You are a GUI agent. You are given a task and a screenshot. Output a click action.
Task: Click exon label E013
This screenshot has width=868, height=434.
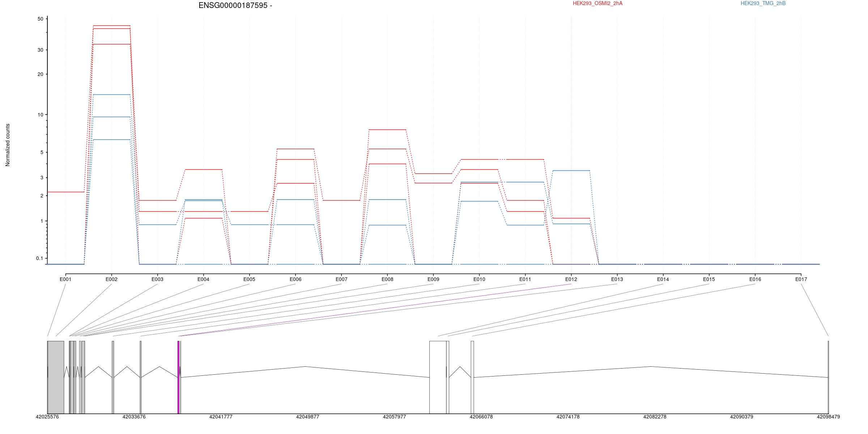point(617,279)
